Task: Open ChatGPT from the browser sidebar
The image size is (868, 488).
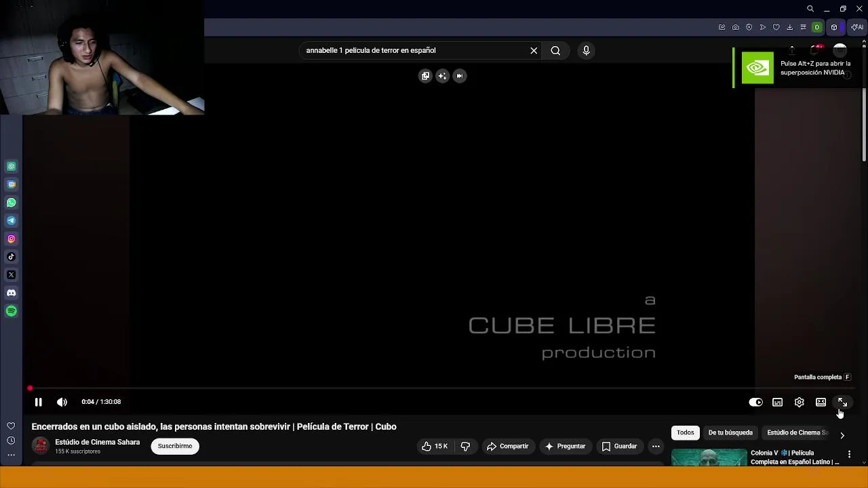Action: [x=12, y=166]
